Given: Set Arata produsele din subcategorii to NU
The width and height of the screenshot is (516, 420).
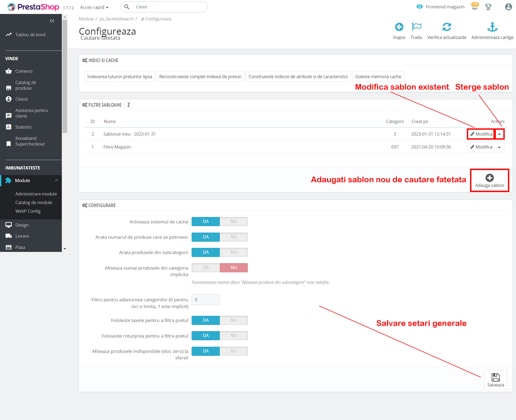Looking at the screenshot, I should (x=234, y=252).
